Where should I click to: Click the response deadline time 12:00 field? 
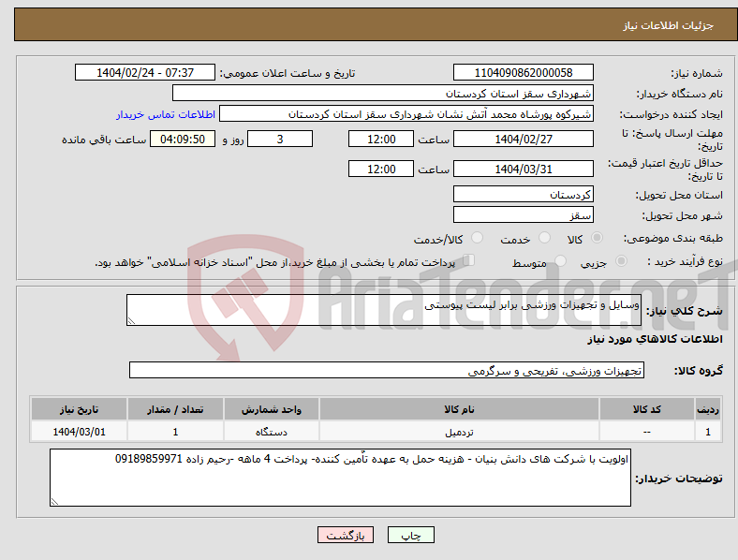click(x=381, y=140)
